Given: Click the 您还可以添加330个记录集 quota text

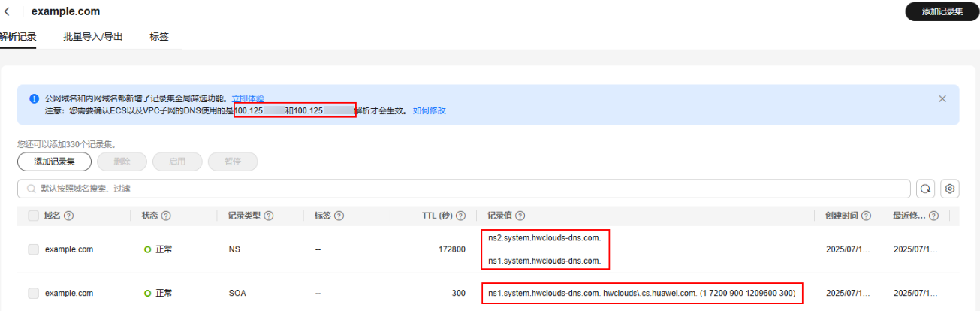Looking at the screenshot, I should click(x=68, y=144).
